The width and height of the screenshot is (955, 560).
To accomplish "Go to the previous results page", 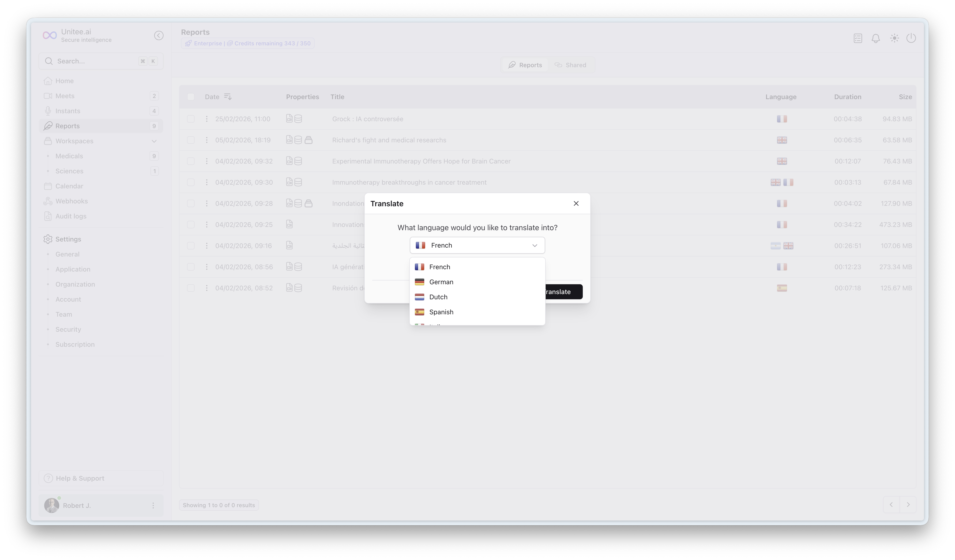I will click(891, 505).
